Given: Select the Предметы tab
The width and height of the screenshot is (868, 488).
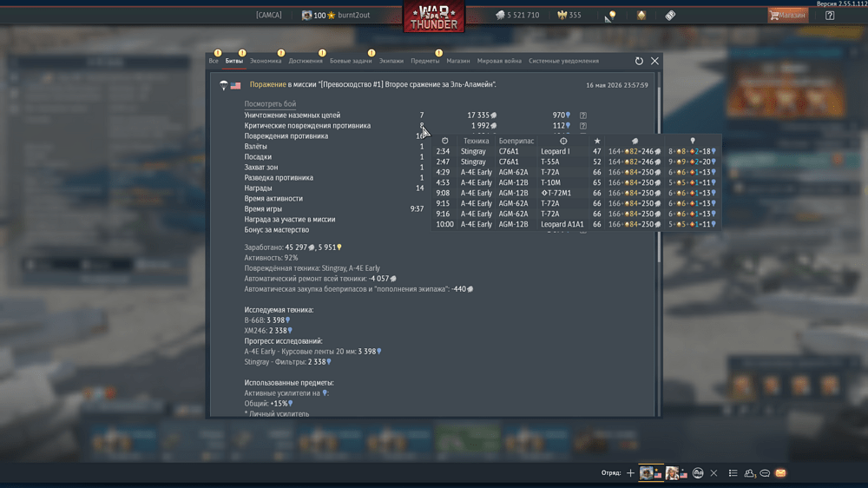Looking at the screenshot, I should pos(425,61).
